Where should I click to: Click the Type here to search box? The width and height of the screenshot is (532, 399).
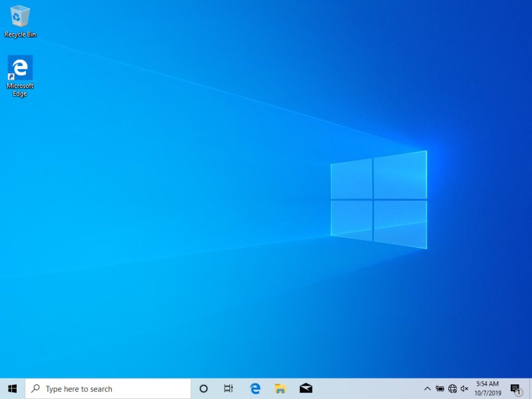tap(100, 388)
